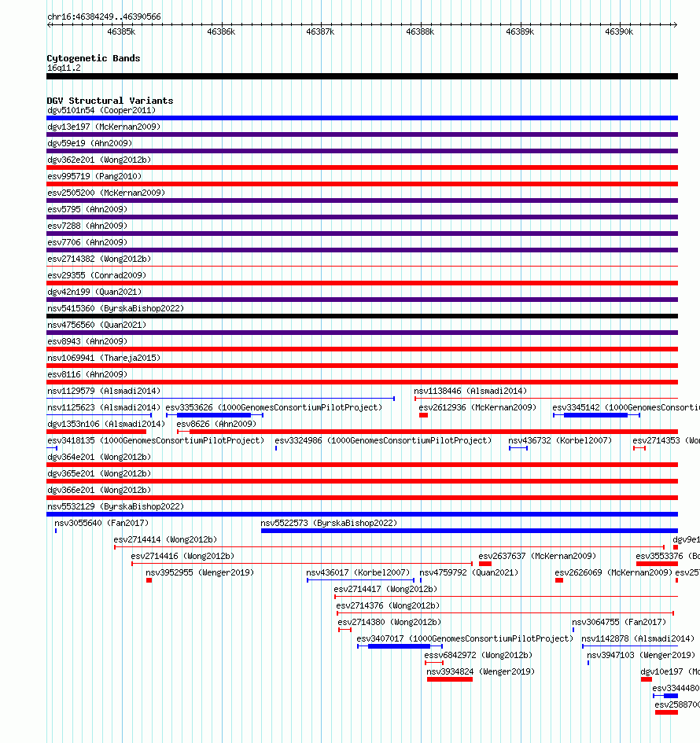Click the esv2714382 (Wong2012b) label

click(99, 259)
